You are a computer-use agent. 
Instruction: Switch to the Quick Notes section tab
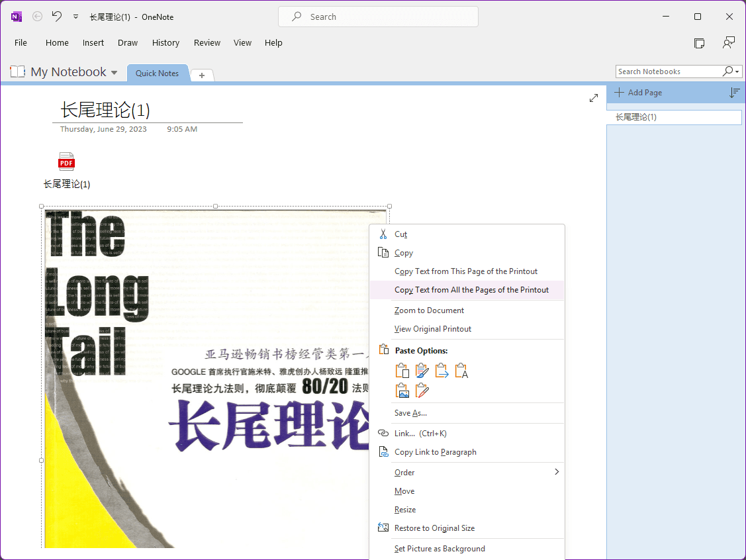tap(157, 73)
